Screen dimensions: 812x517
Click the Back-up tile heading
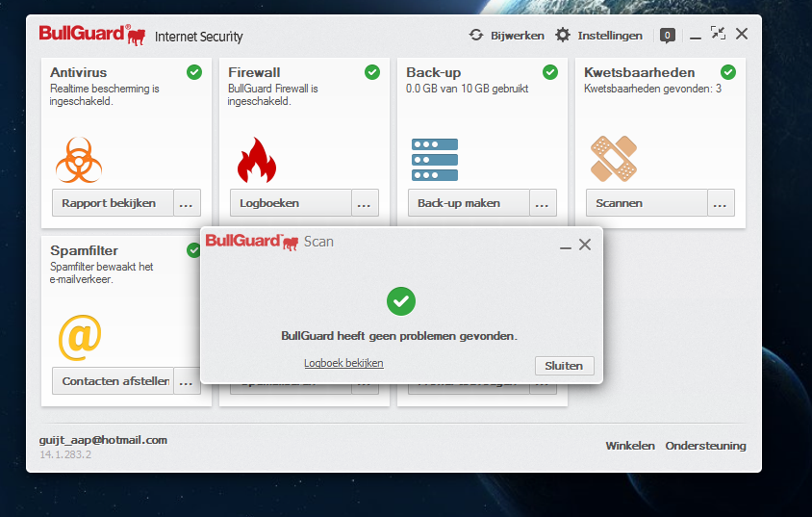pyautogui.click(x=434, y=72)
